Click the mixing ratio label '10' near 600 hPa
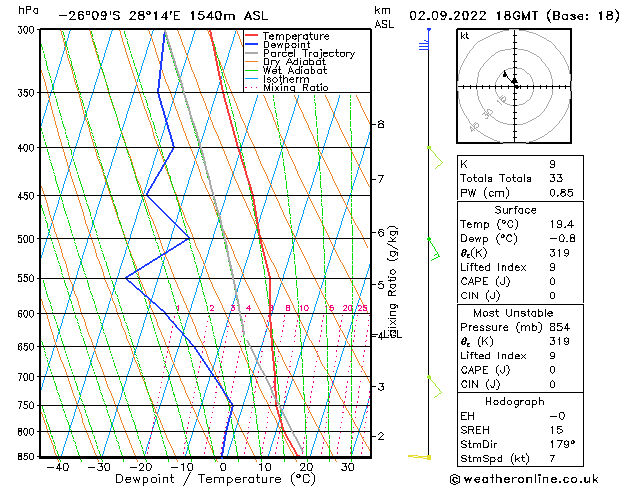 click(x=304, y=308)
